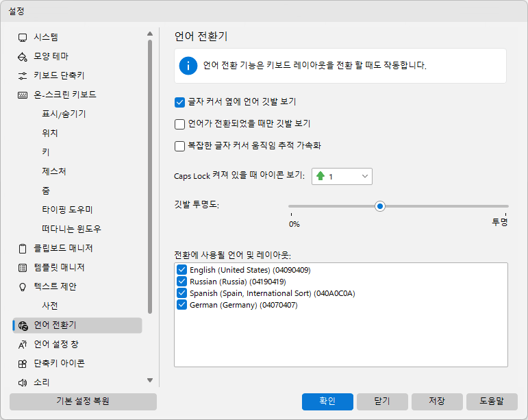Uncheck English (United States) layout
Image resolution: width=528 pixels, height=420 pixels.
(182, 269)
